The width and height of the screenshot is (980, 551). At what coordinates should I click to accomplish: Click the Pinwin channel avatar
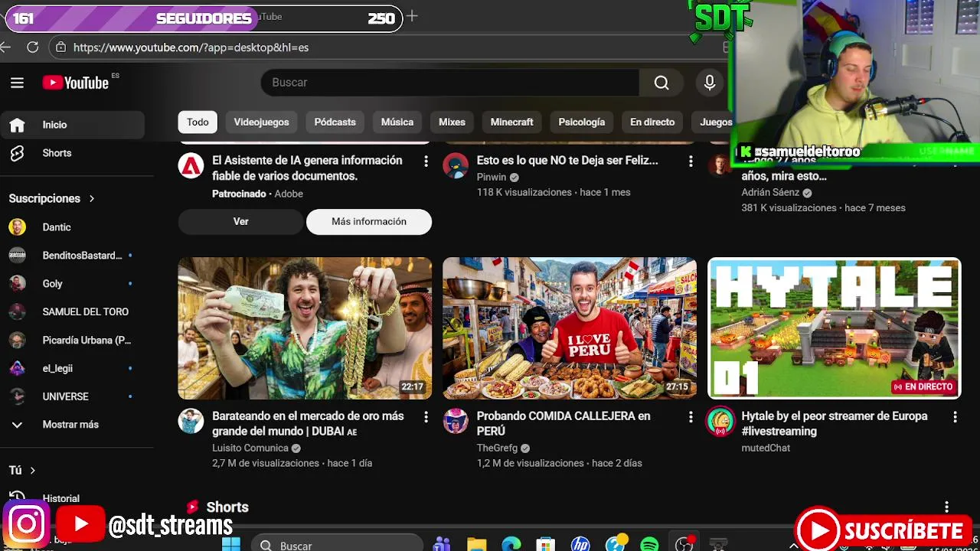[x=456, y=165]
